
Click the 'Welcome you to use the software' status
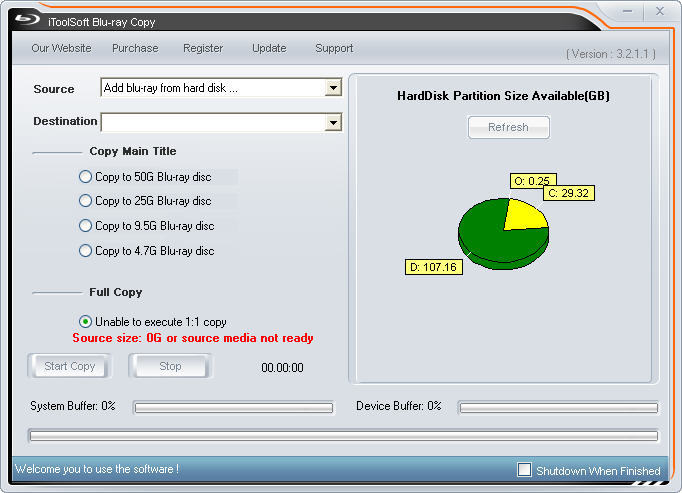tap(97, 469)
